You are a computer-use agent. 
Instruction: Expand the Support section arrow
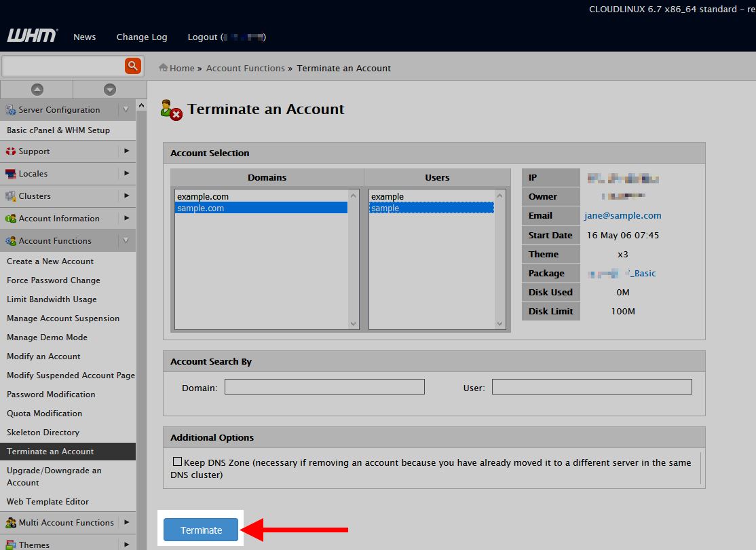[x=126, y=151]
